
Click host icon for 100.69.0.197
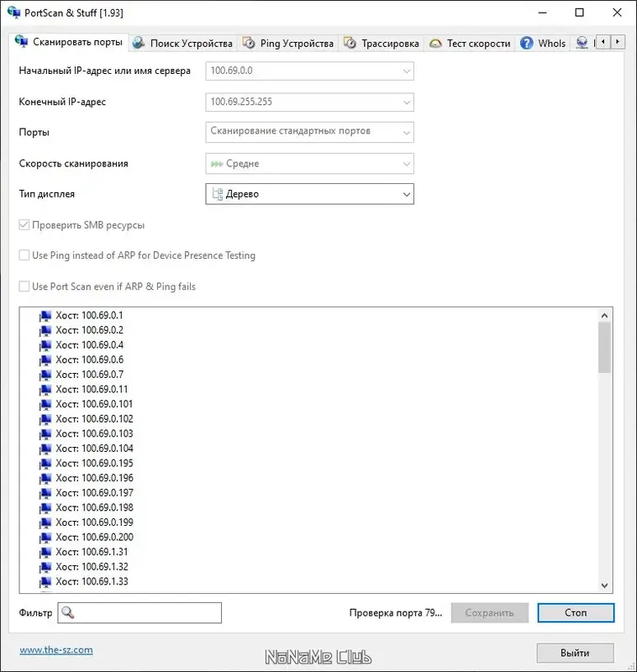click(x=45, y=493)
